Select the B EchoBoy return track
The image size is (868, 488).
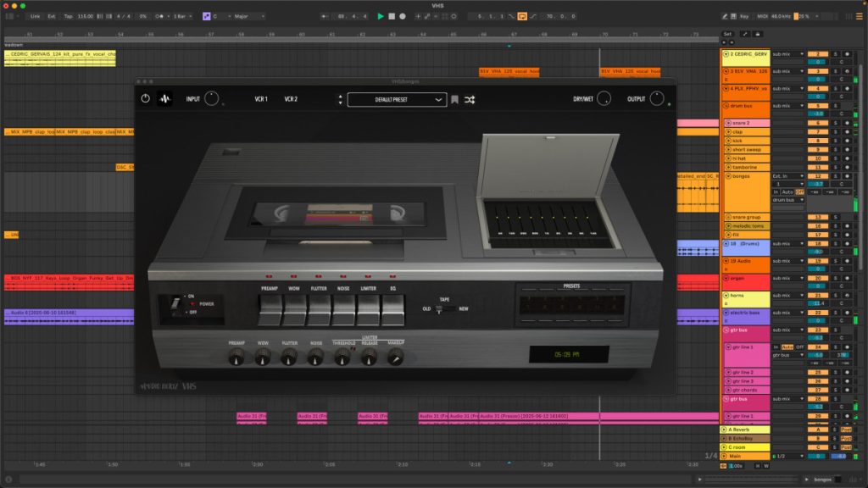point(745,438)
